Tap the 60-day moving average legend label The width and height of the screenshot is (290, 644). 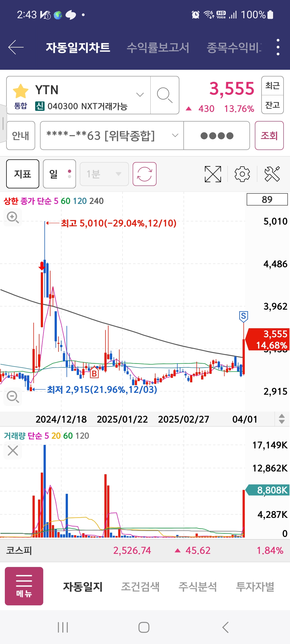click(66, 201)
